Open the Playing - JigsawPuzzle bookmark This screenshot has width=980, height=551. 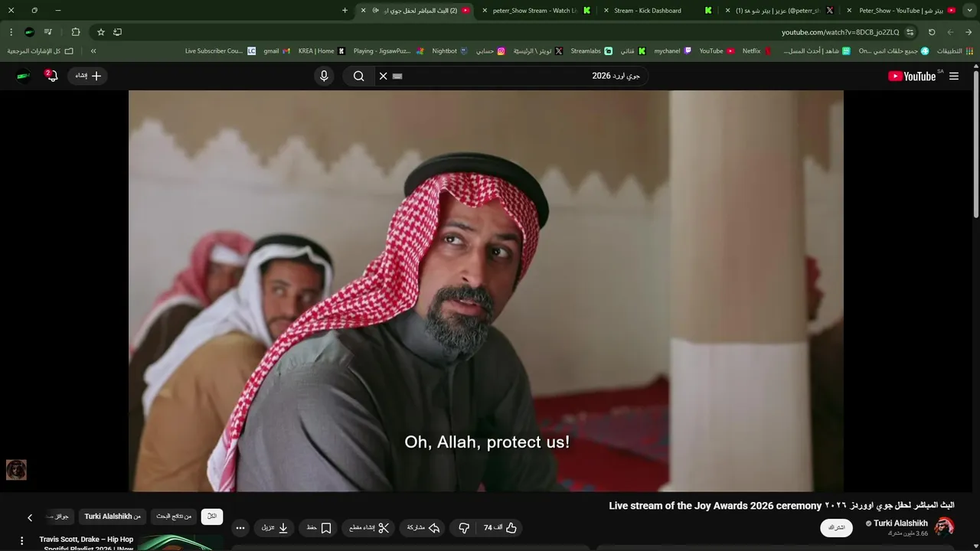coord(388,51)
